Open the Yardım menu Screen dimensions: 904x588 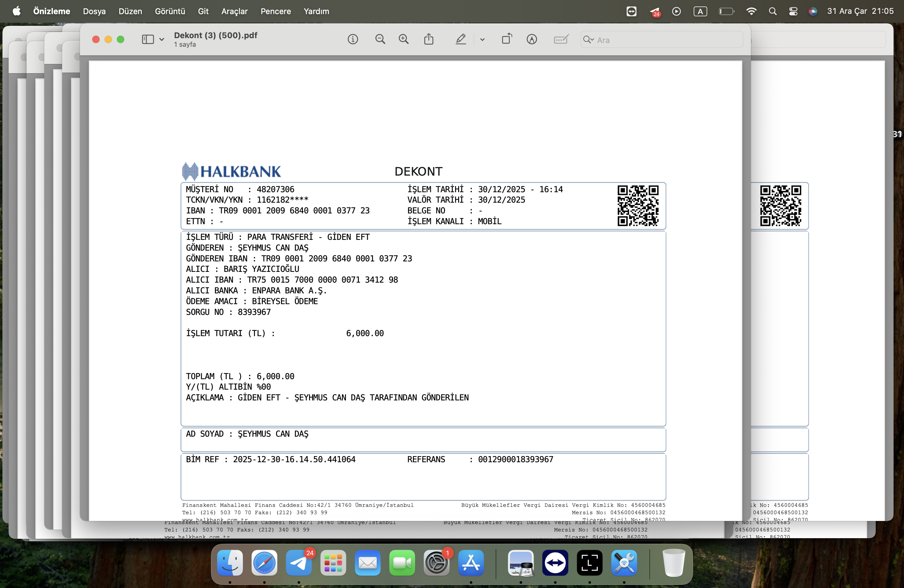pos(316,11)
